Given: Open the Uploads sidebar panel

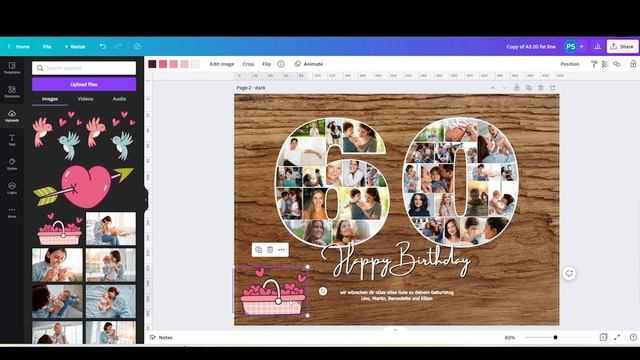Looking at the screenshot, I should (x=12, y=116).
